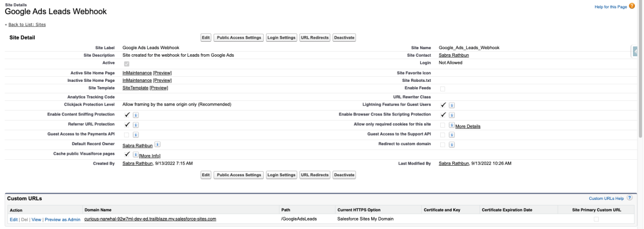This screenshot has height=229, width=644.
Task: Toggle the Active checkbox
Action: tap(126, 64)
